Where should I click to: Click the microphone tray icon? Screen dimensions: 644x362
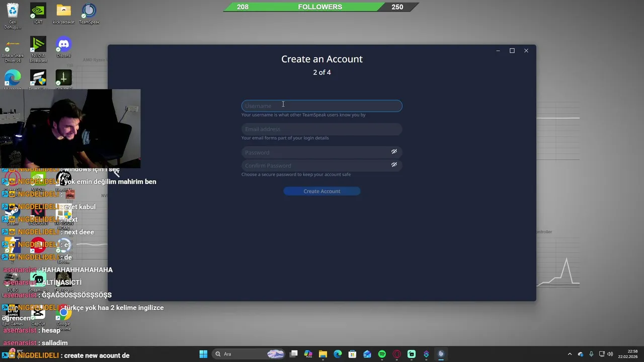(x=591, y=354)
